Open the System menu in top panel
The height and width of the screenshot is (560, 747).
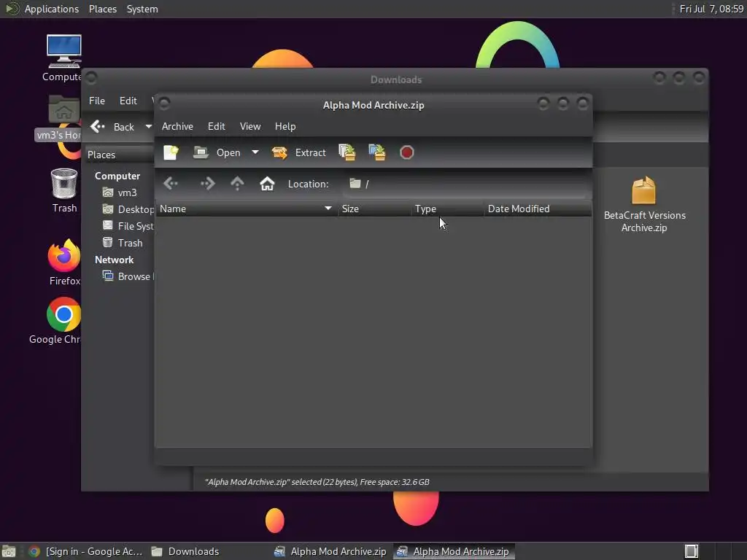142,9
